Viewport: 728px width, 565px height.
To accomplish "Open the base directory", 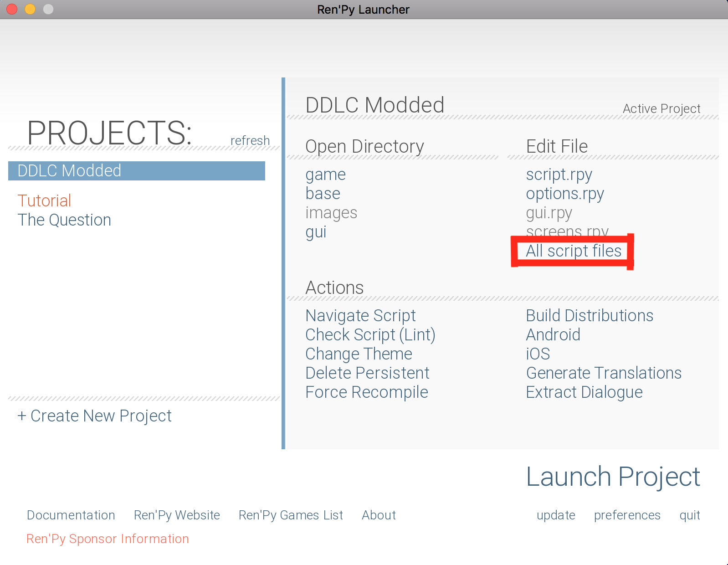I will tap(323, 194).
